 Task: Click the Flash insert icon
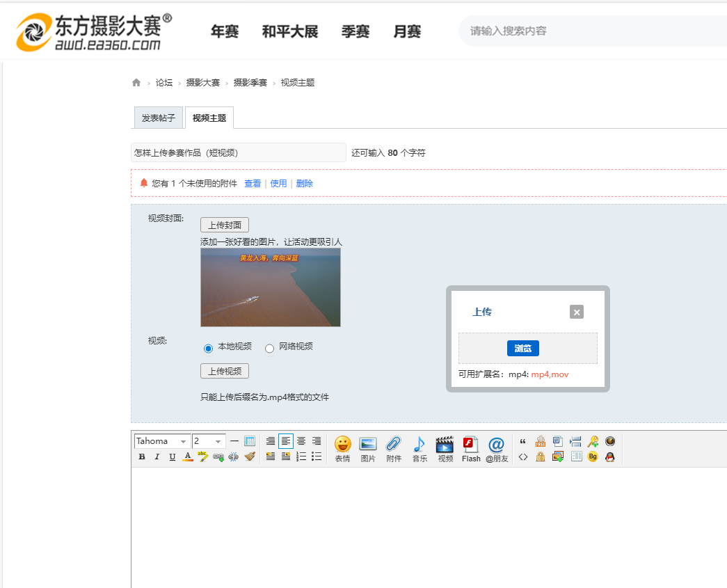point(471,448)
